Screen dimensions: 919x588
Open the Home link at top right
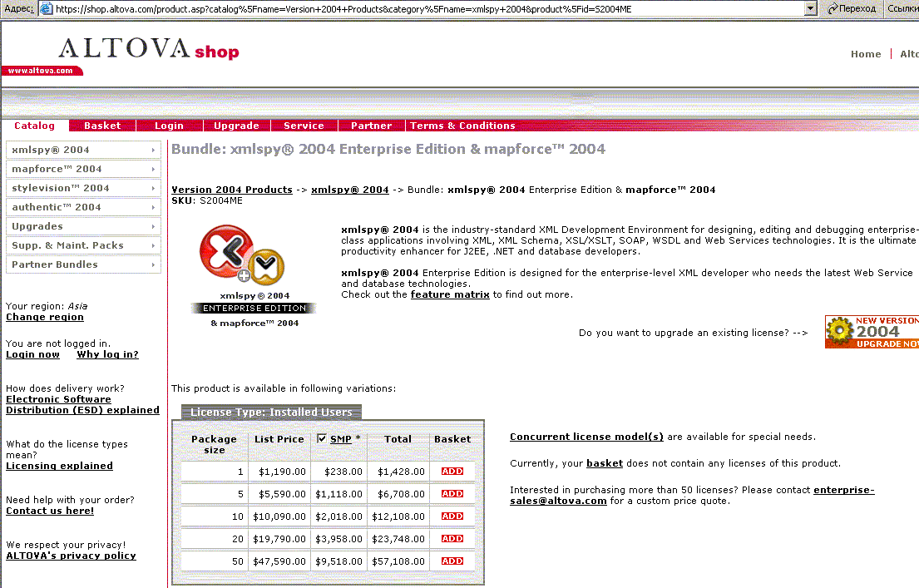(866, 54)
